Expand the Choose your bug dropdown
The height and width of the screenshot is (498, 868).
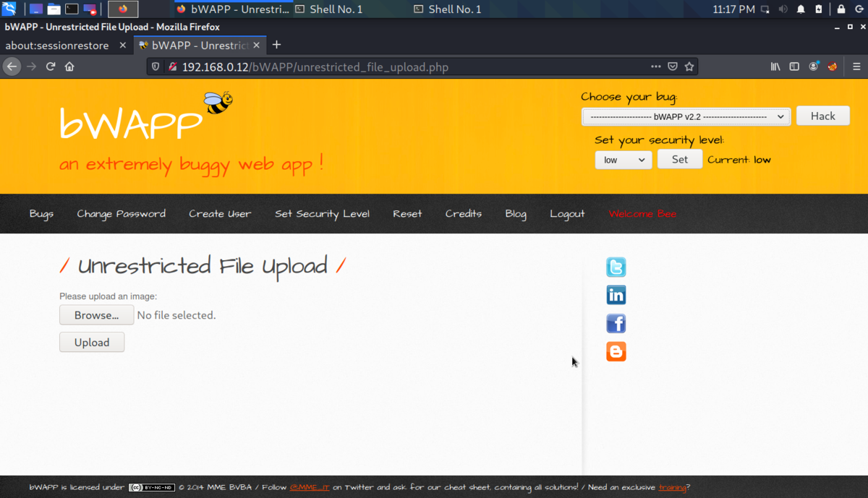pyautogui.click(x=686, y=116)
